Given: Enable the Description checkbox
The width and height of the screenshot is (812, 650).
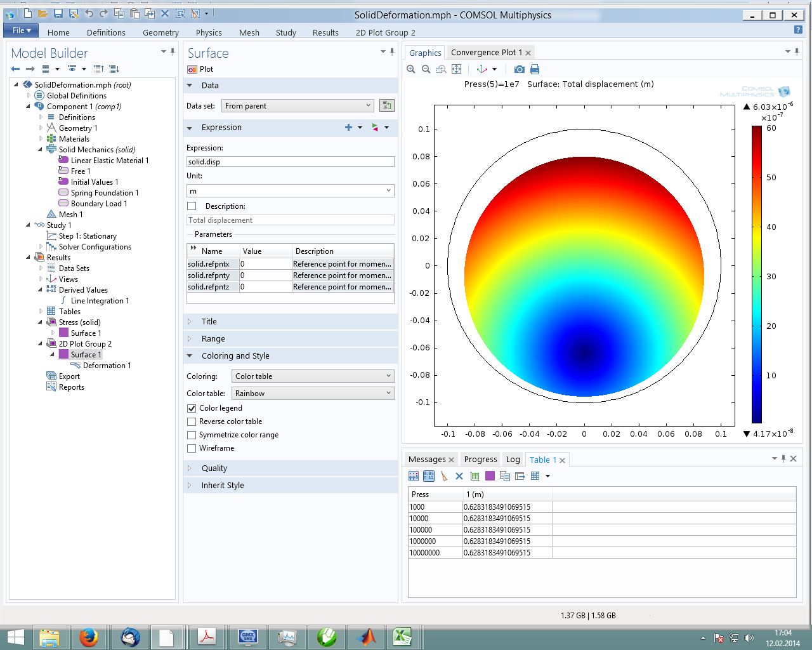Looking at the screenshot, I should (192, 206).
